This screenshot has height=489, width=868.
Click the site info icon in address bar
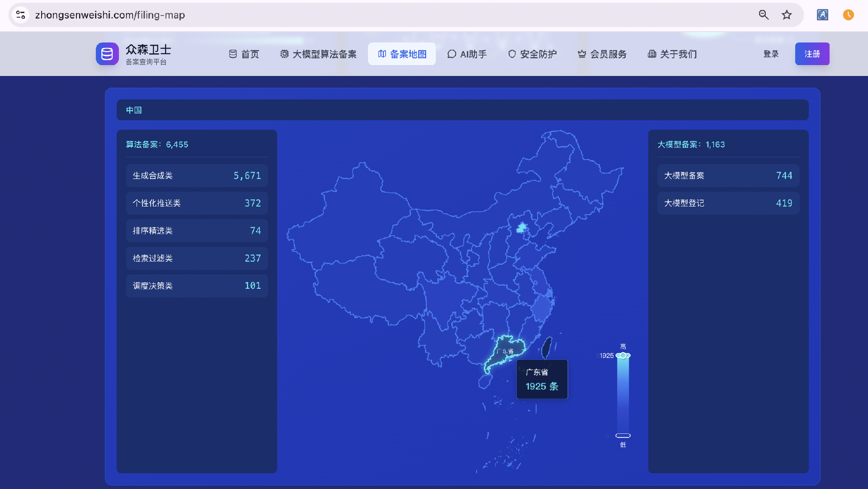[x=20, y=15]
